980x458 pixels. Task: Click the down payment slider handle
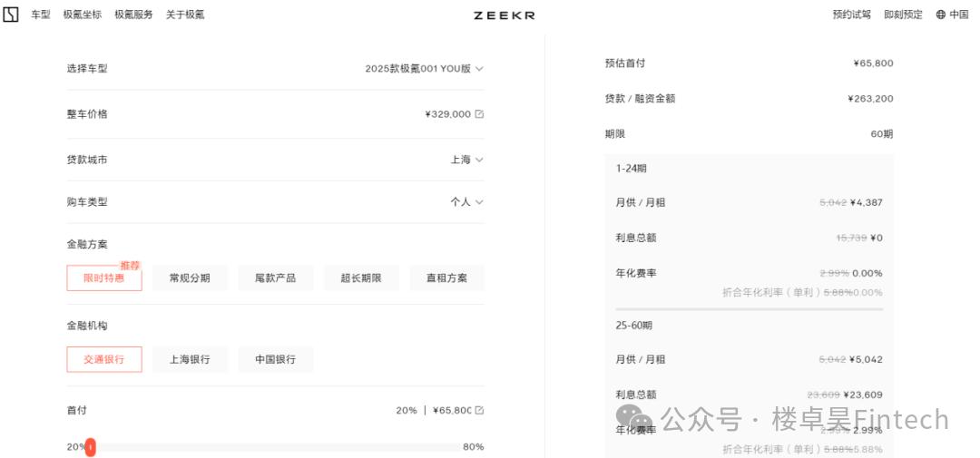point(91,447)
